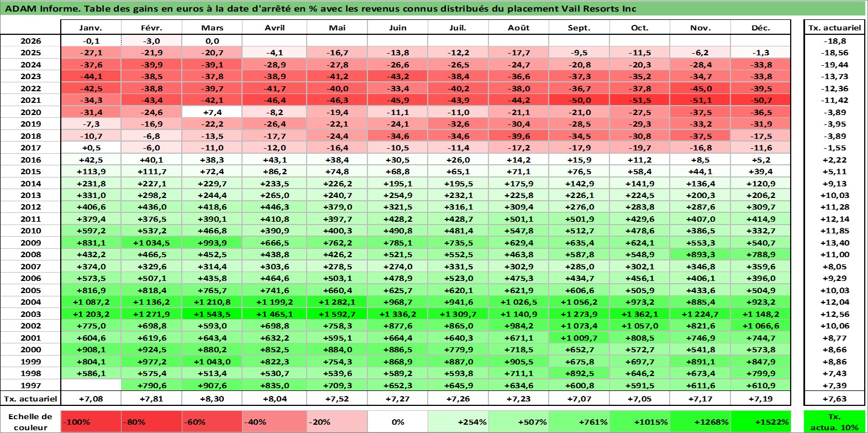The width and height of the screenshot is (868, 433).
Task: Click cell +1 543,5 in row 2003
Action: click(x=212, y=314)
